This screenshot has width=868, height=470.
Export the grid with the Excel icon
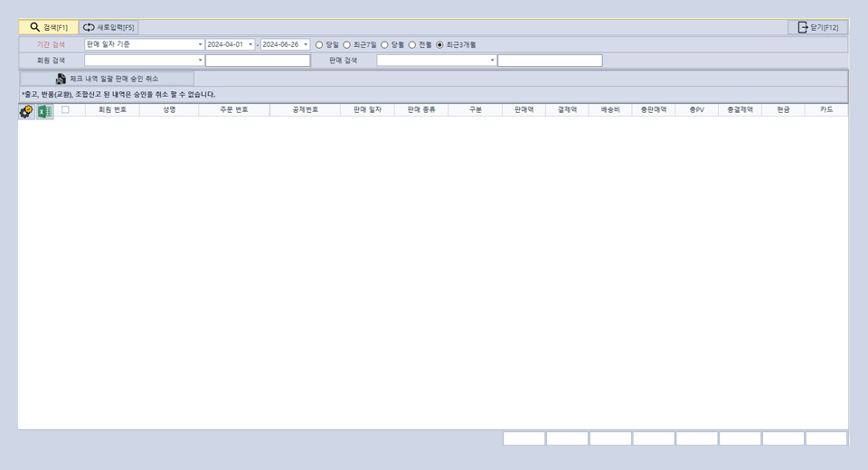pos(44,111)
